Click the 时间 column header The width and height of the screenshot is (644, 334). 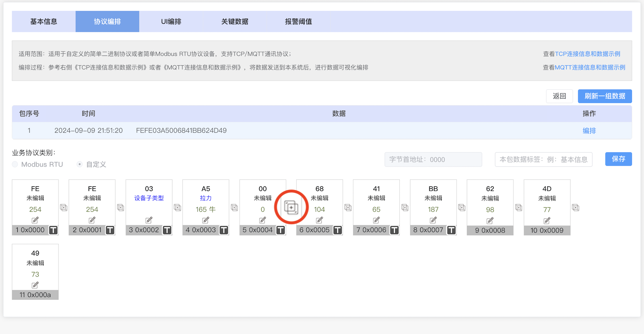coord(89,113)
